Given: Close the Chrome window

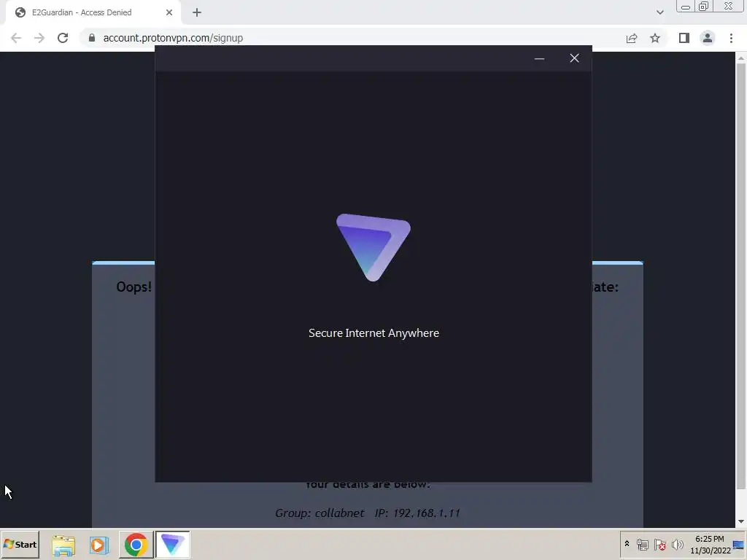Looking at the screenshot, I should [x=729, y=6].
